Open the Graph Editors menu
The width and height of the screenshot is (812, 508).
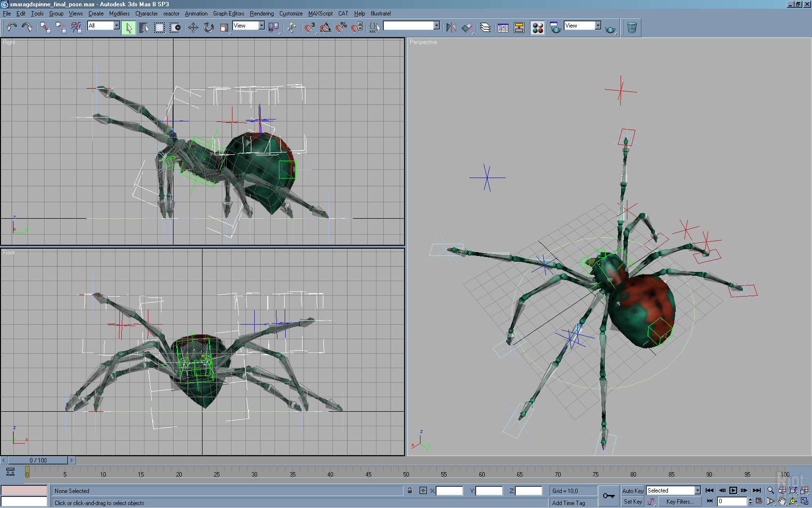(x=228, y=14)
